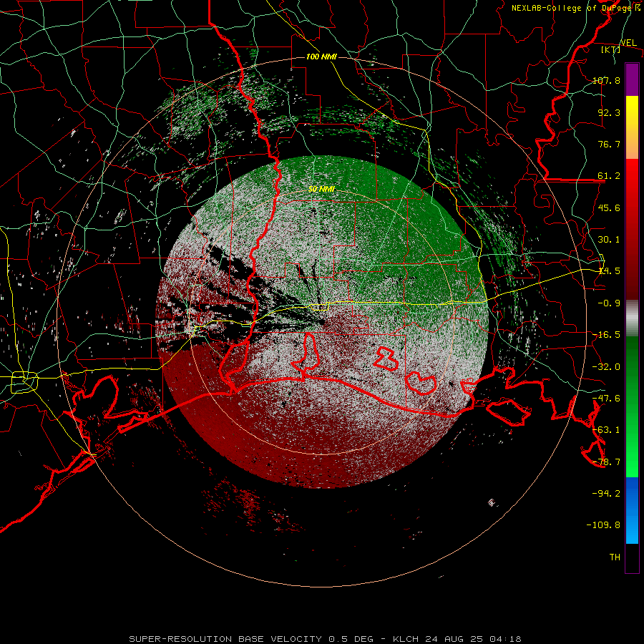Click the 61.2 velocity scale value
This screenshot has width=644, height=644.
coord(609,176)
